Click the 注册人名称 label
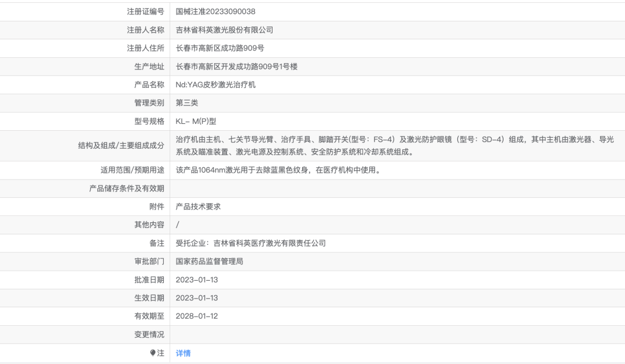Viewport: 625px width, 364px height. point(145,30)
